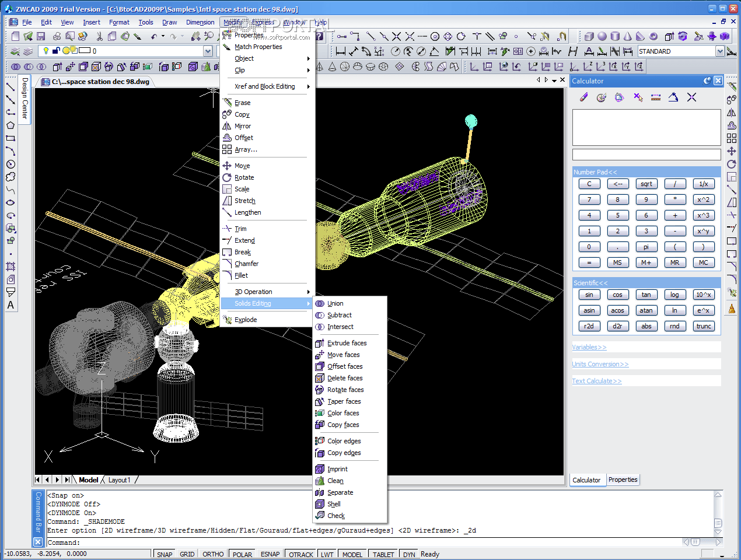This screenshot has height=560, width=741.
Task: Collapse the Number Pad section
Action: (x=595, y=172)
